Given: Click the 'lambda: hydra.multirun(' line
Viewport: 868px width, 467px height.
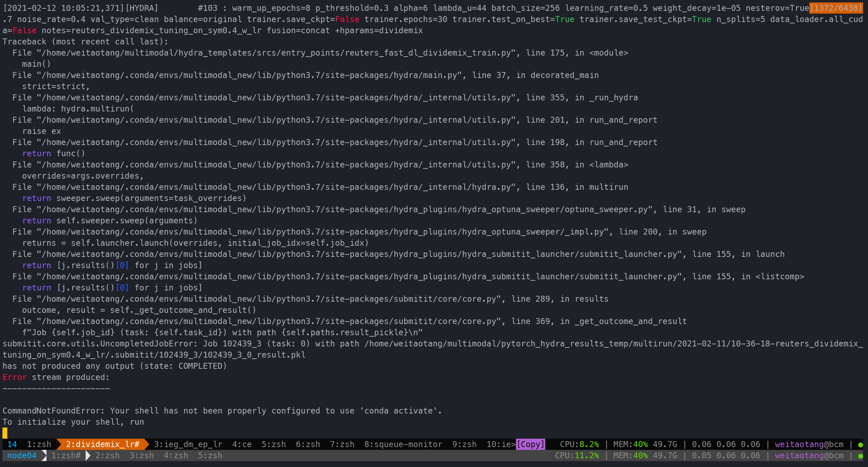Looking at the screenshot, I should 78,109.
